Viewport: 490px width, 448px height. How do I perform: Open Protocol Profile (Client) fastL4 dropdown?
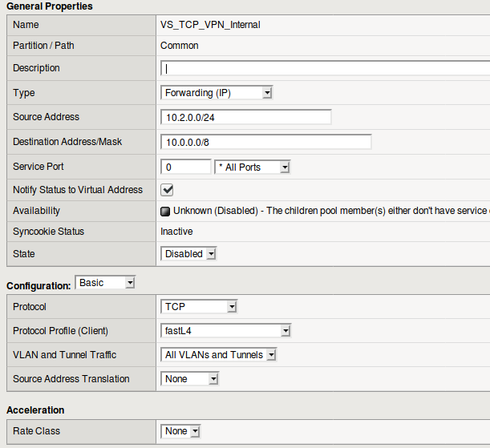[x=226, y=331]
